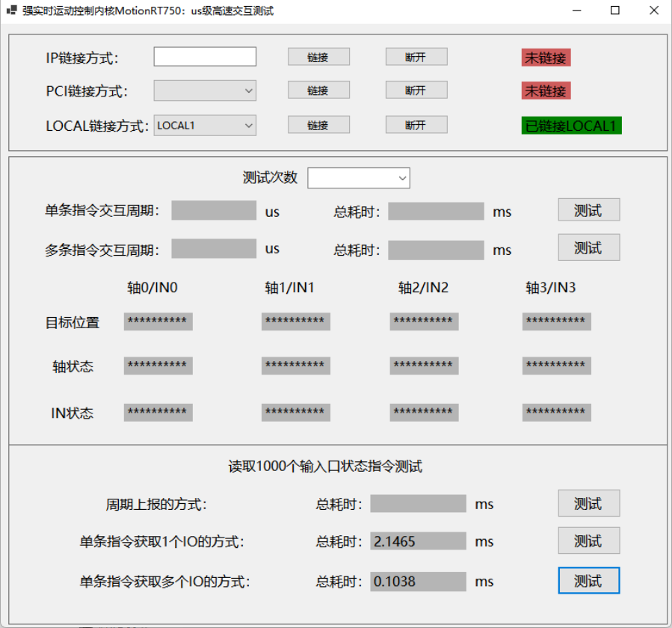Viewport: 672px width, 628px height.
Task: Click the red 未链接 status on the IP row
Action: point(546,58)
